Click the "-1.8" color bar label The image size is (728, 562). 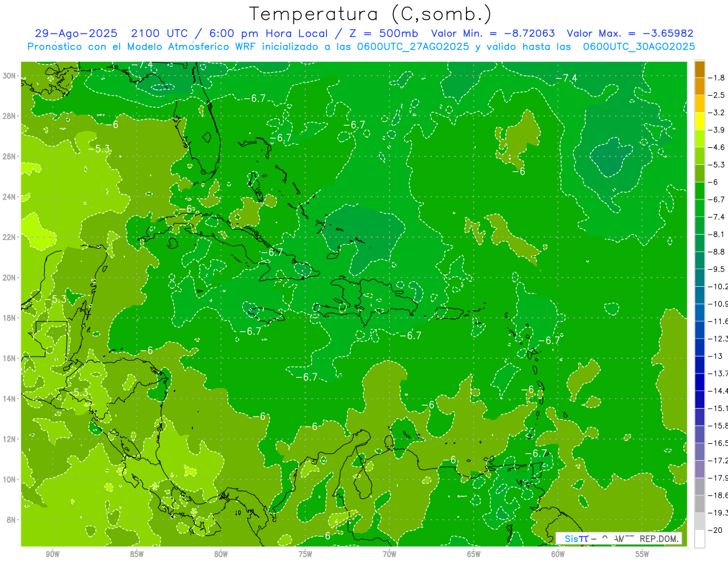pos(717,78)
